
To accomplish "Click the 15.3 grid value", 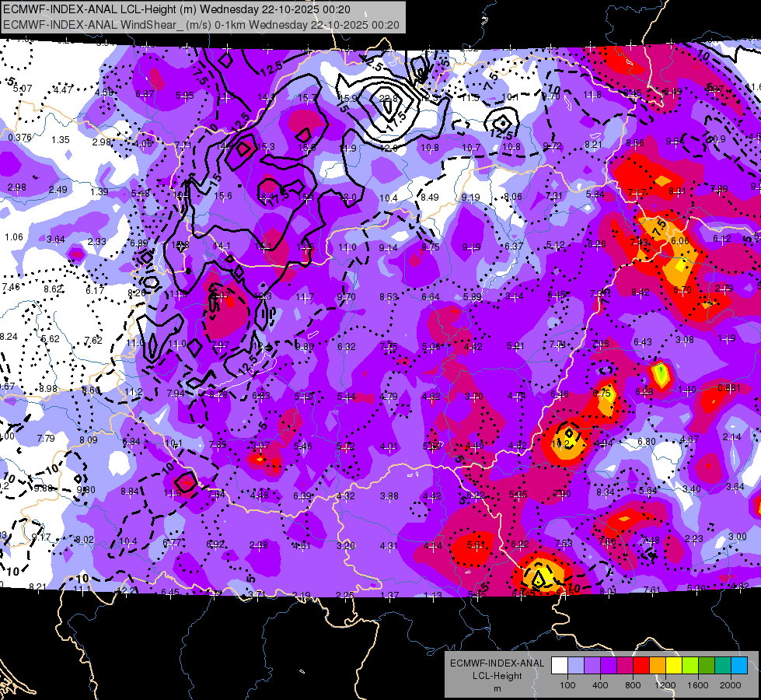I will click(266, 147).
